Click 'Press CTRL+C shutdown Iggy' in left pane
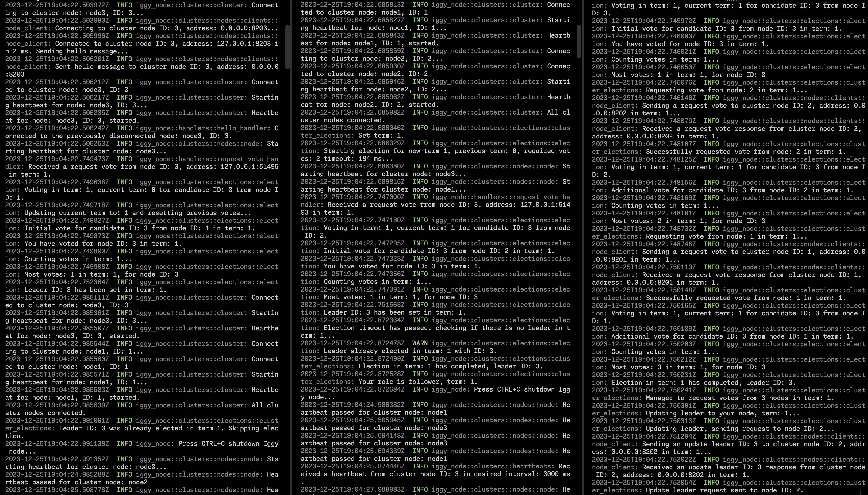The width and height of the screenshot is (868, 495). 228,444
